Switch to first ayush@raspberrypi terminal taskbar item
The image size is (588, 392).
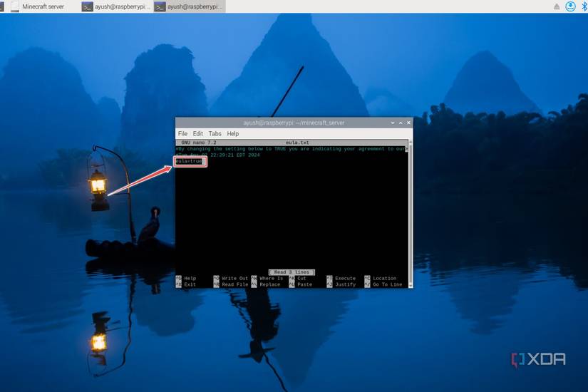point(116,6)
